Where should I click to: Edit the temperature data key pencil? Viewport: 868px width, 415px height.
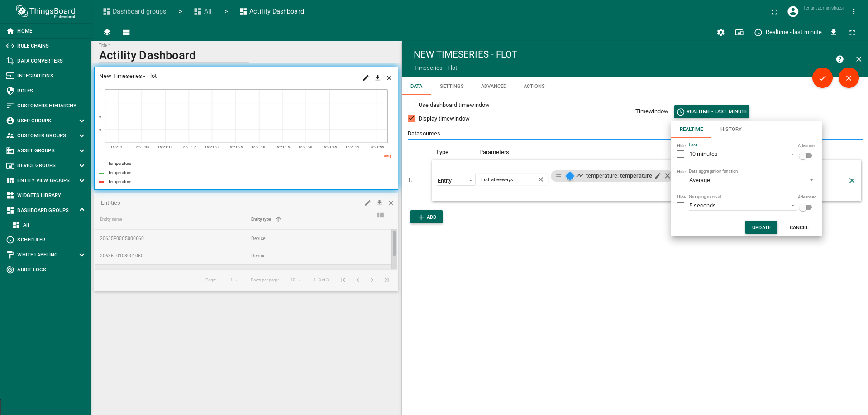click(658, 176)
